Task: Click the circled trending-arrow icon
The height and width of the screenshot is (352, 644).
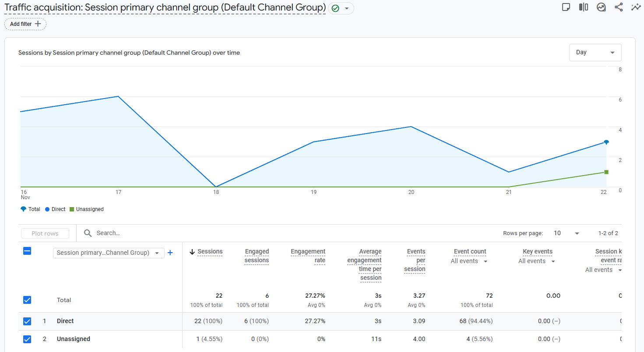Action: [x=601, y=7]
